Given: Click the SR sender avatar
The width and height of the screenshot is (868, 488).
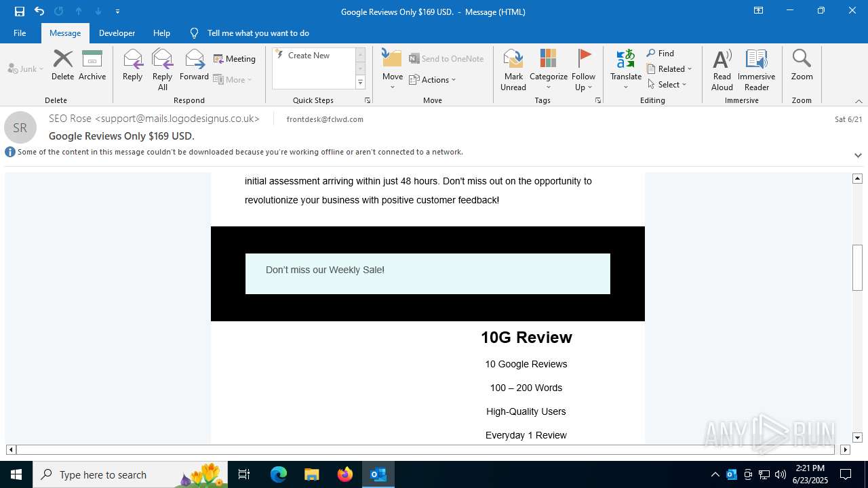Looking at the screenshot, I should pos(20,127).
